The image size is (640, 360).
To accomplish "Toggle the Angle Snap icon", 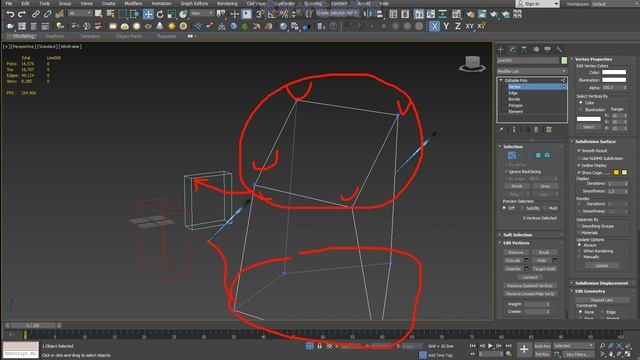I will click(x=272, y=14).
